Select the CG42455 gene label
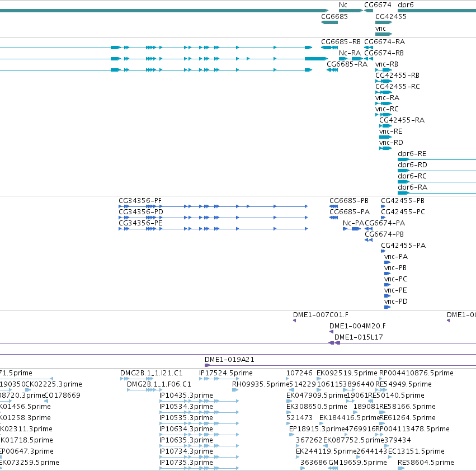This screenshot has height=471, width=476. pyautogui.click(x=390, y=17)
